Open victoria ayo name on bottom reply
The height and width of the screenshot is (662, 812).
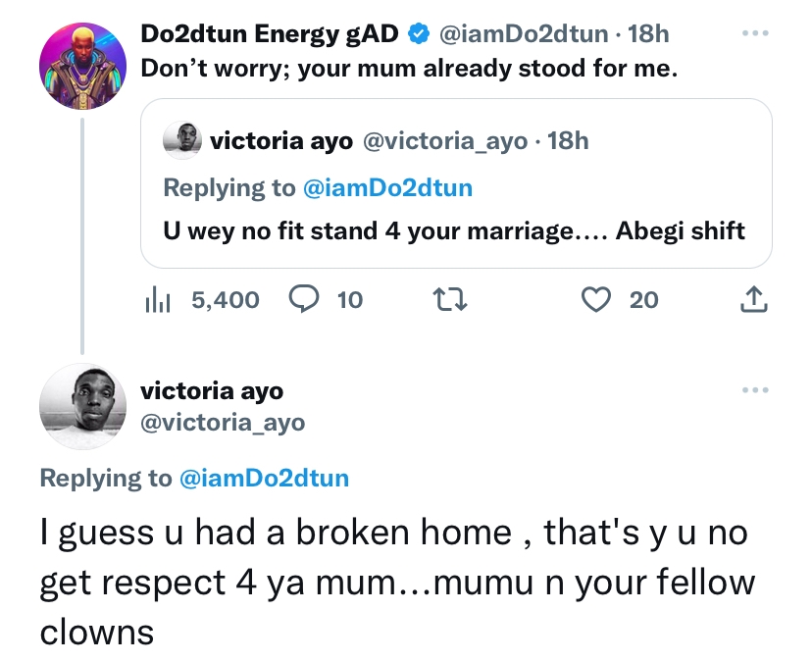212,390
